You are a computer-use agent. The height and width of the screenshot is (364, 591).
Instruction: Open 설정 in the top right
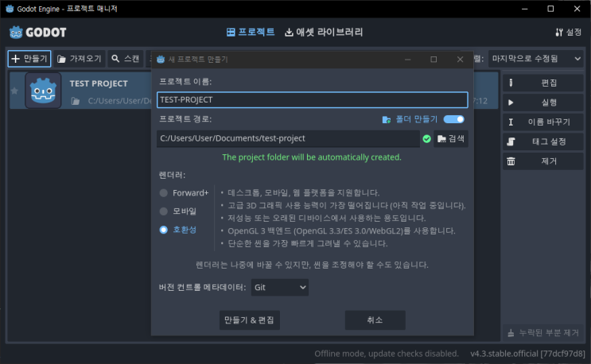tap(569, 33)
